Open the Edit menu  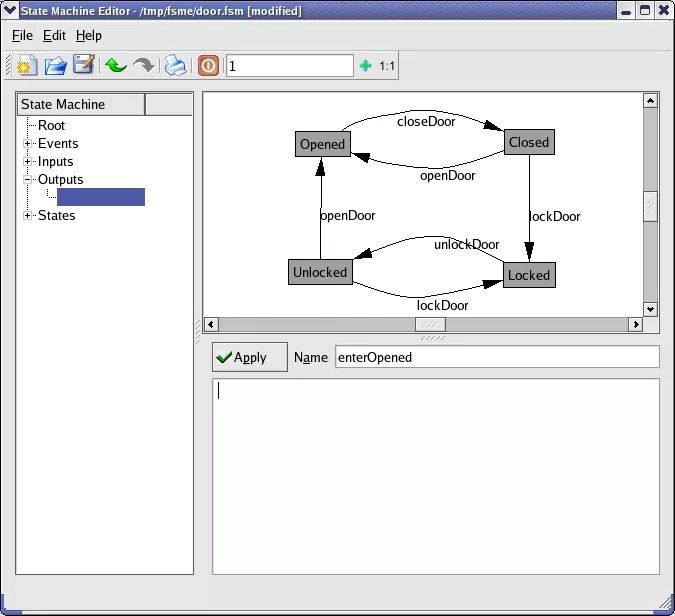tap(54, 35)
